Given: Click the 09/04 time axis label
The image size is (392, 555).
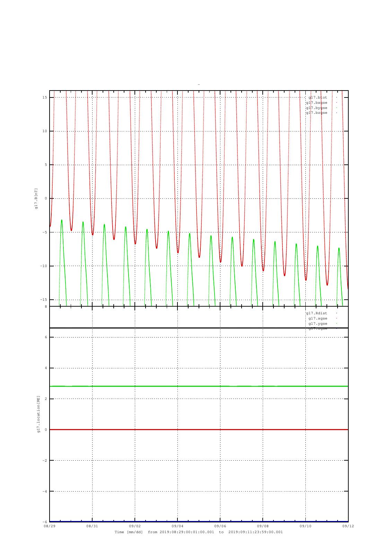Looking at the screenshot, I should [x=177, y=526].
